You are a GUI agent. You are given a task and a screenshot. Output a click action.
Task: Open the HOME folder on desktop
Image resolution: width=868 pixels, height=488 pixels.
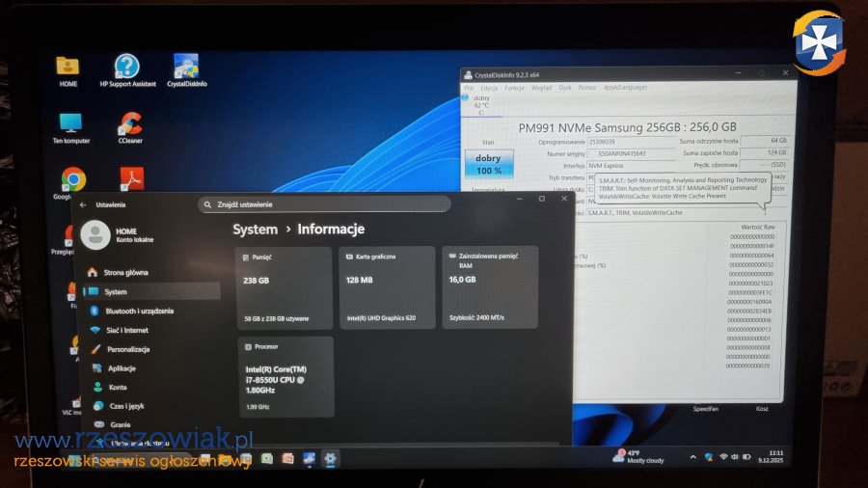(x=68, y=67)
